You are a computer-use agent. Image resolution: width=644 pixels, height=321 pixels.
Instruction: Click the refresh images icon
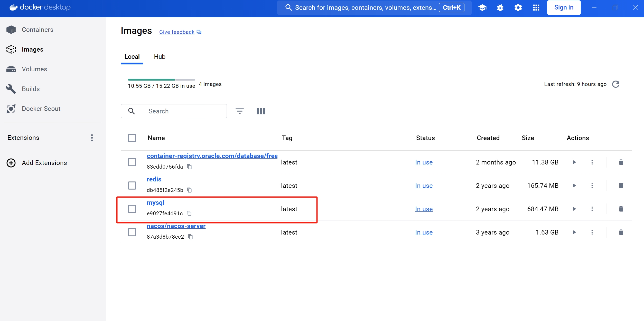[615, 84]
